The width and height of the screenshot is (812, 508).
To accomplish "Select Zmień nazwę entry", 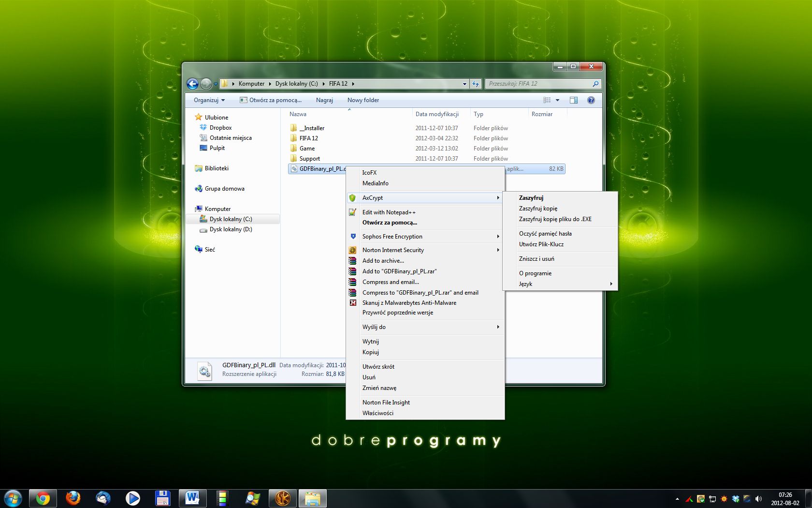I will 424,388.
